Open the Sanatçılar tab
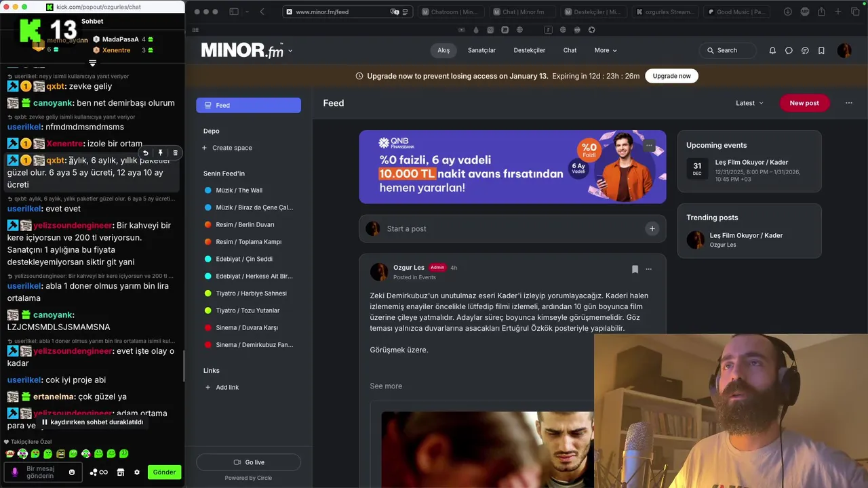868x488 pixels. pos(481,50)
